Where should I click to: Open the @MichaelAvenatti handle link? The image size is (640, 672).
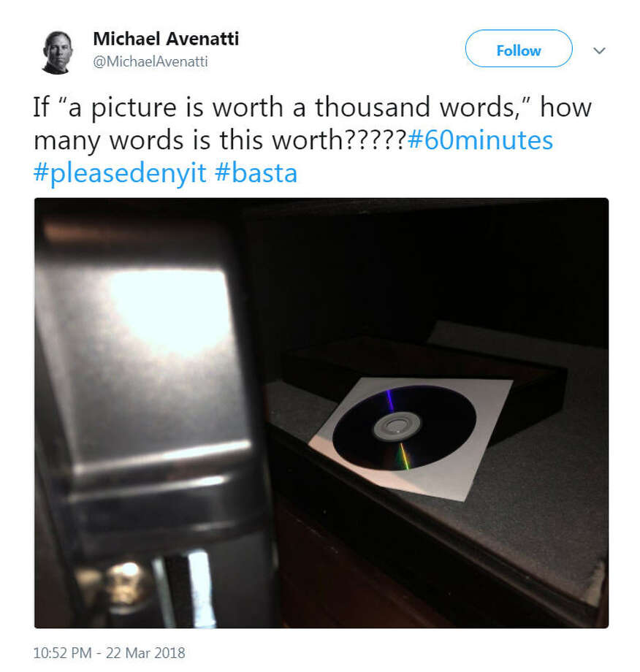coord(151,61)
